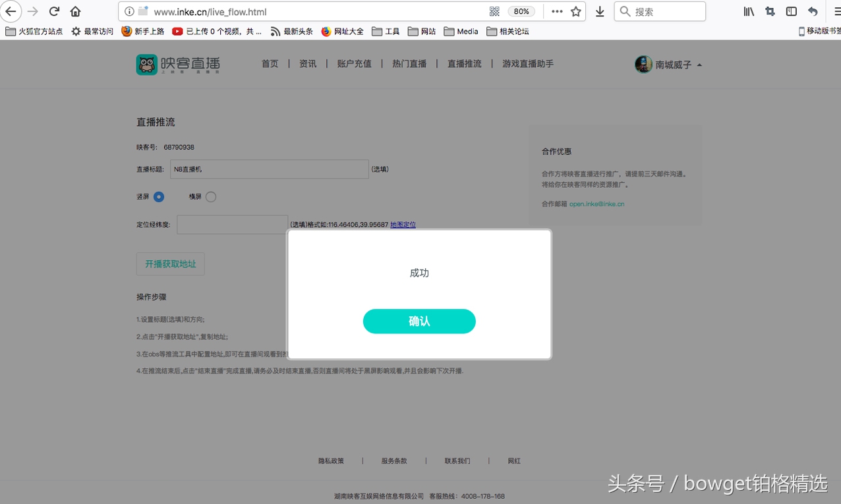Toggle the sidebars icon in the toolbar
The image size is (841, 504).
pos(790,11)
